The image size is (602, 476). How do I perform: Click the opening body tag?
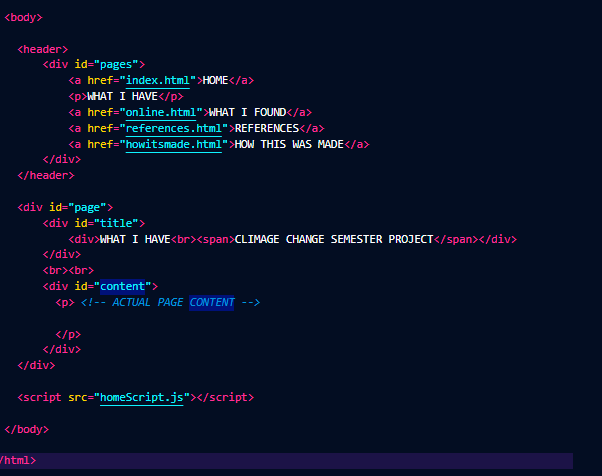tap(24, 17)
